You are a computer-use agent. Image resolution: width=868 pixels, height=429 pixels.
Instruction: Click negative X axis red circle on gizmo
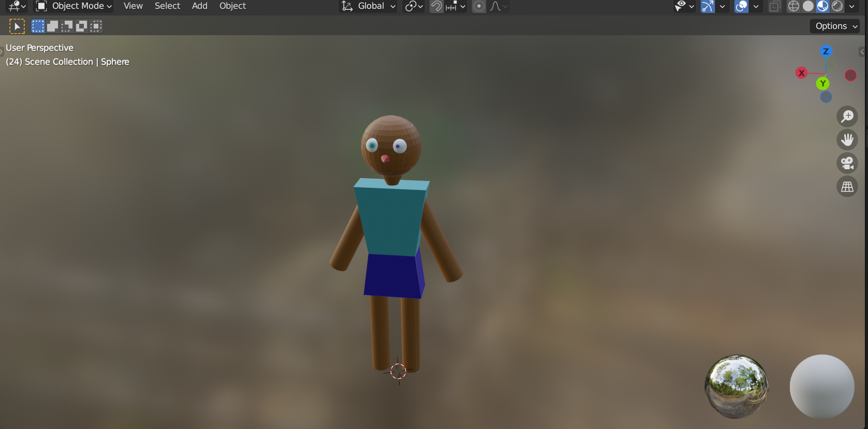[850, 76]
